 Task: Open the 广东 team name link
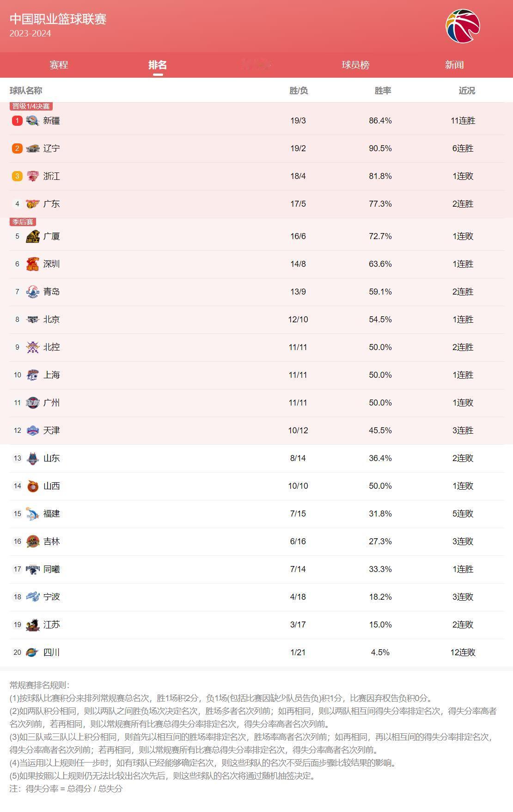[x=51, y=204]
